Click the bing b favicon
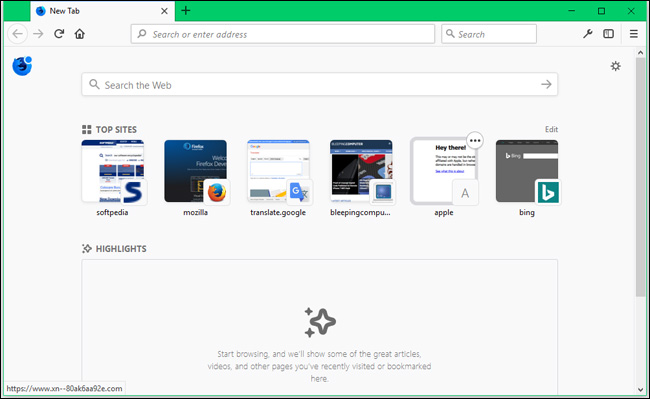Viewport: 650px width, 399px height. 548,192
